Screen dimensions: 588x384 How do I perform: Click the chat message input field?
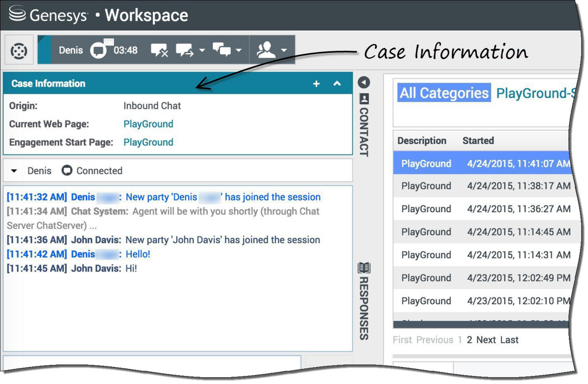tap(152, 362)
